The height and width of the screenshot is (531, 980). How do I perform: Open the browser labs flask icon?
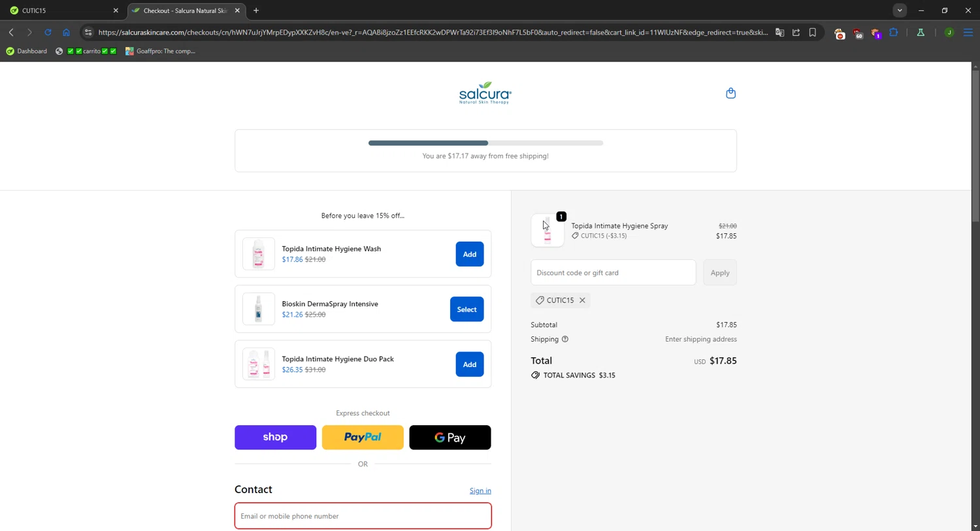point(921,32)
